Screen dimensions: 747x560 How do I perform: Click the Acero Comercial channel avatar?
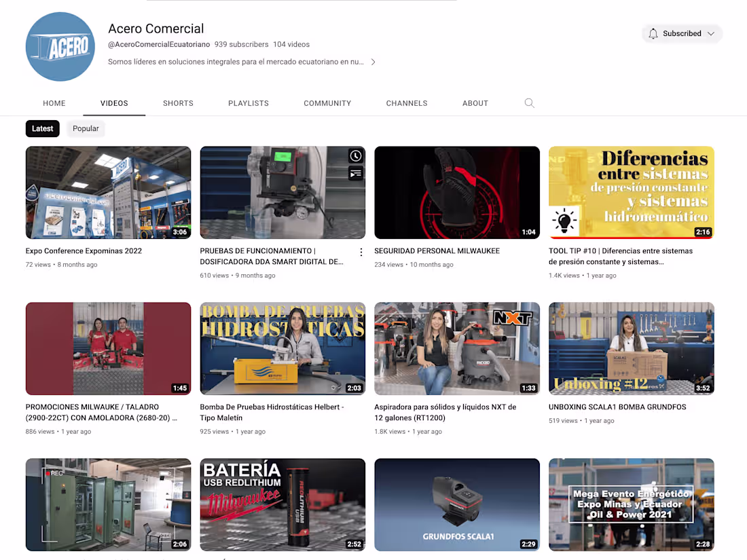point(60,46)
